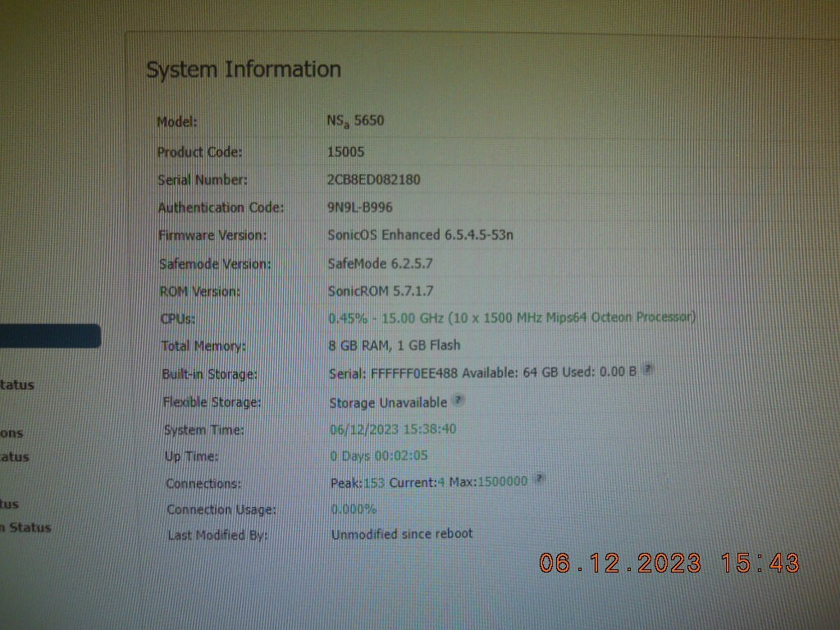
Task: Select model value NSa 5650
Action: coord(355,121)
